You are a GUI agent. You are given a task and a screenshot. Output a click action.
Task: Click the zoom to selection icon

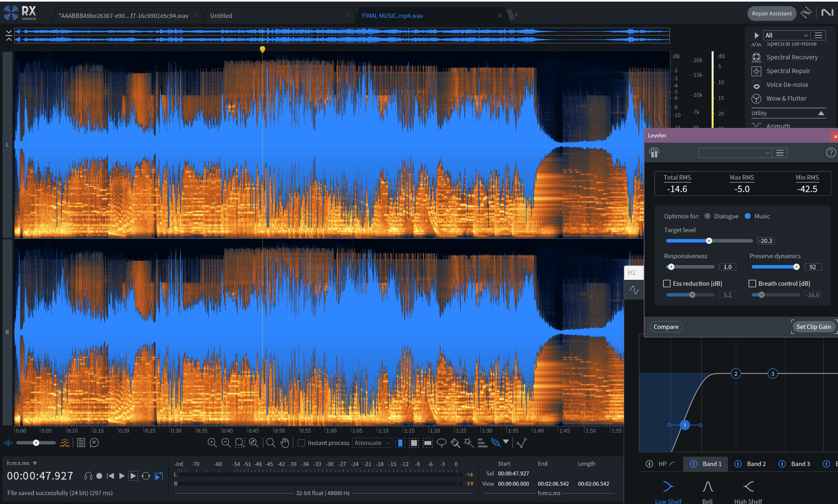[x=240, y=442]
